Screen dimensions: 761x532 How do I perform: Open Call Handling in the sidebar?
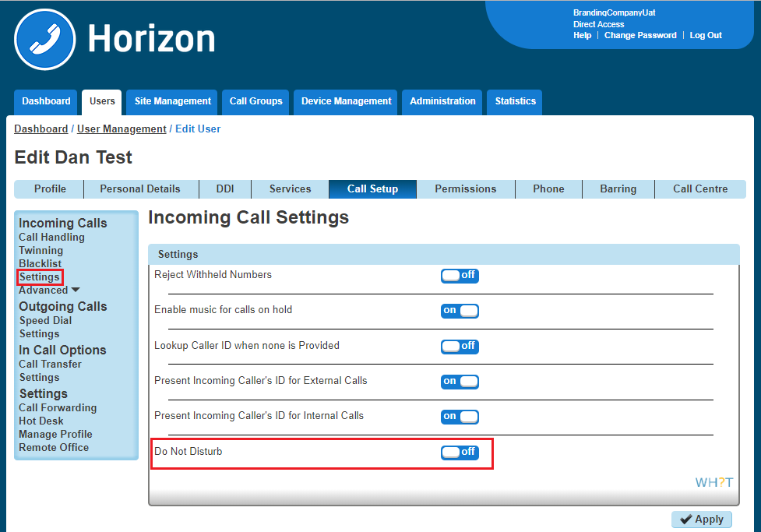pyautogui.click(x=51, y=238)
